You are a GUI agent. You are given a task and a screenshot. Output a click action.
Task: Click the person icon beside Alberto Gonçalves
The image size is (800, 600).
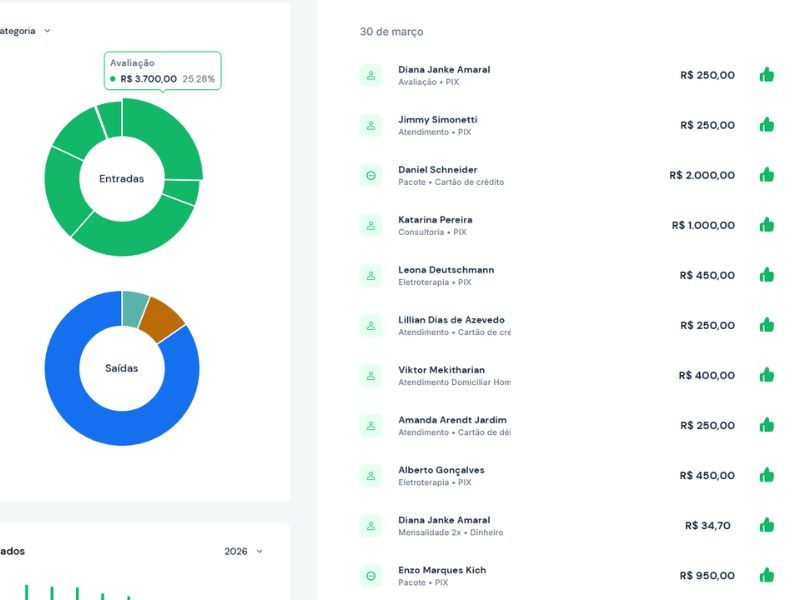pyautogui.click(x=371, y=475)
